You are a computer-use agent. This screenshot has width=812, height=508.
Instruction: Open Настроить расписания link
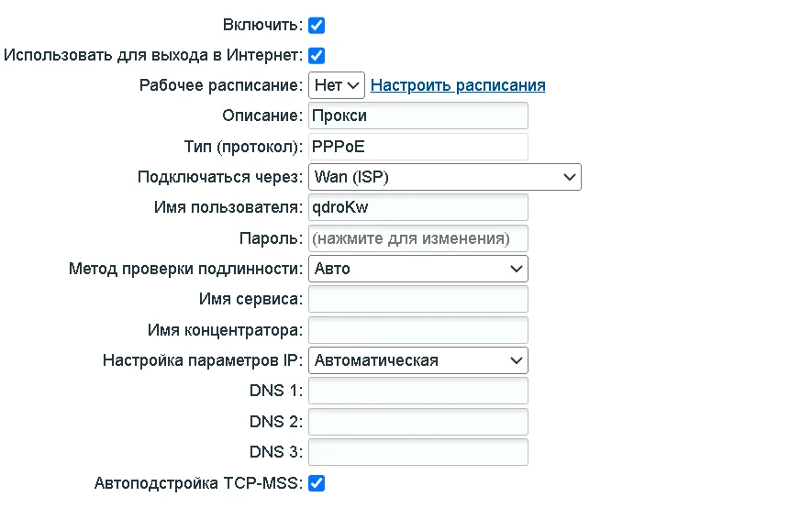pos(458,85)
